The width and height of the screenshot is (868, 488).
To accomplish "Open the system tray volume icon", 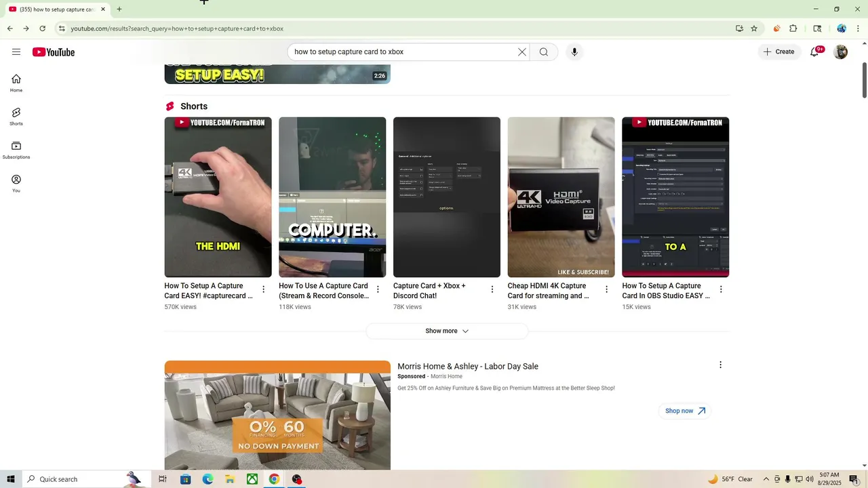I will 810,479.
